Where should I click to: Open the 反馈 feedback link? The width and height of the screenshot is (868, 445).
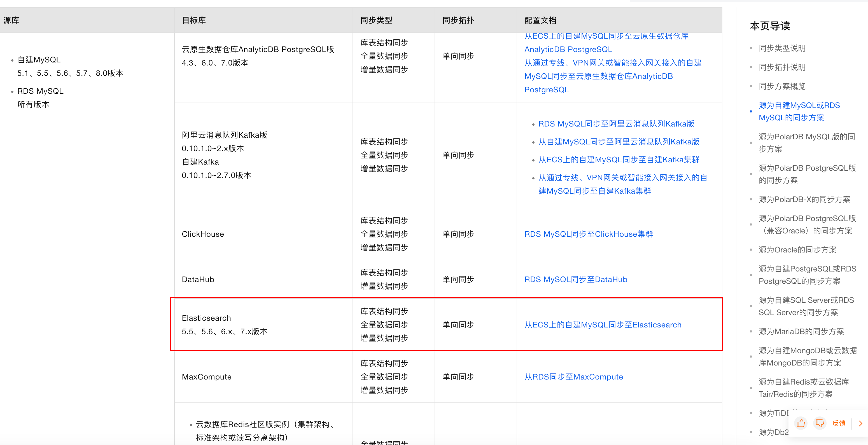839,423
